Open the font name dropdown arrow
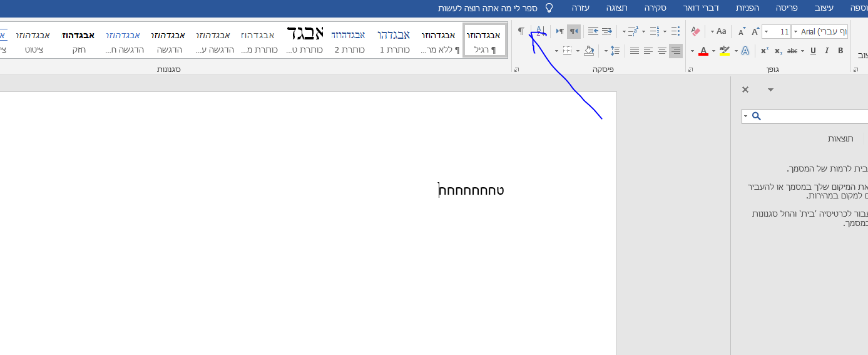 (x=795, y=31)
